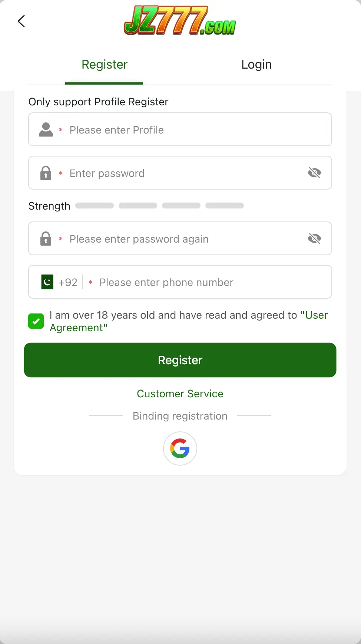Switch to the Register tab
The width and height of the screenshot is (361, 644).
click(105, 65)
